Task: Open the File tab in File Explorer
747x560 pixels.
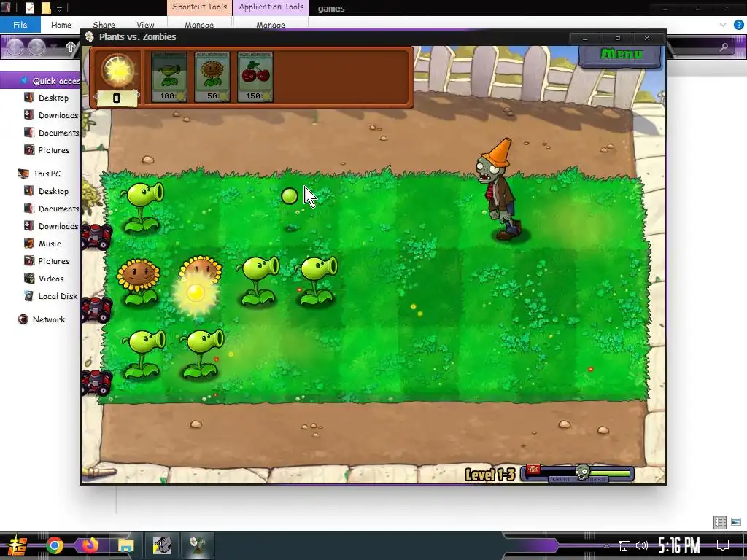Action: click(x=20, y=25)
